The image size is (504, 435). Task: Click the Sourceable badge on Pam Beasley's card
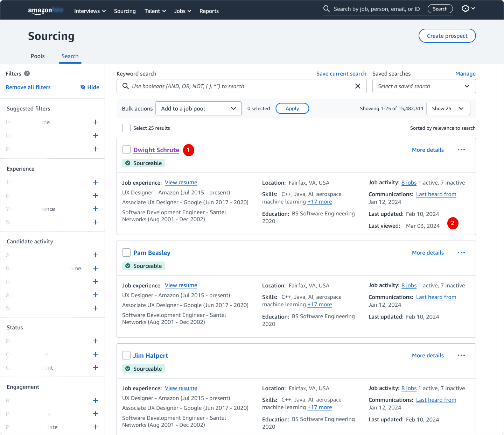coord(143,266)
